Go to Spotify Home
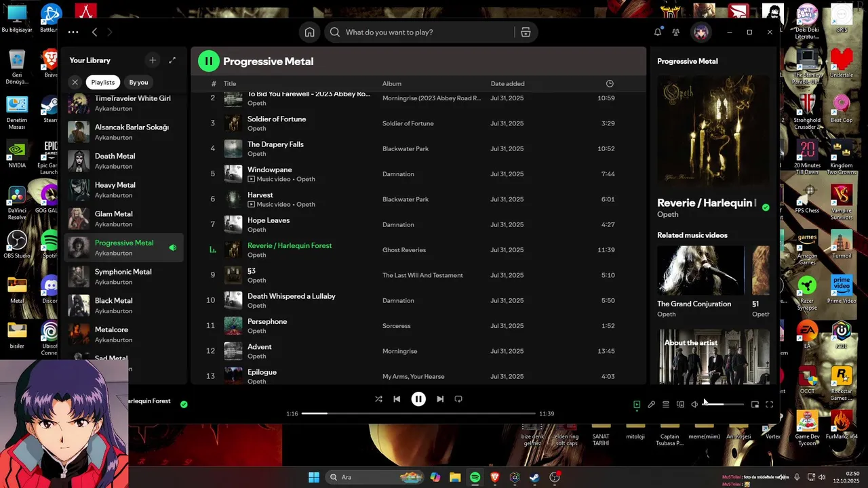Viewport: 868px width, 488px height. tap(309, 32)
